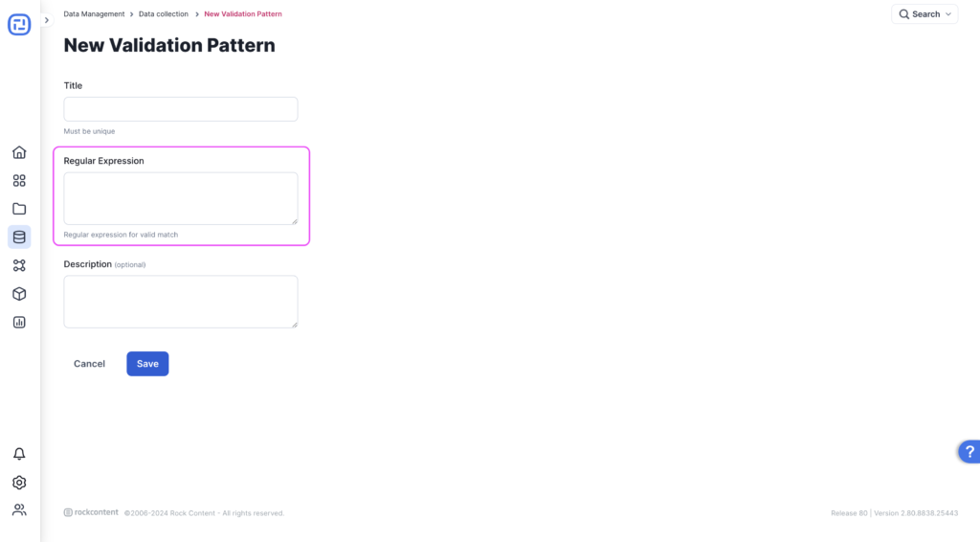
Task: Click the blue logo at top left
Action: click(19, 24)
